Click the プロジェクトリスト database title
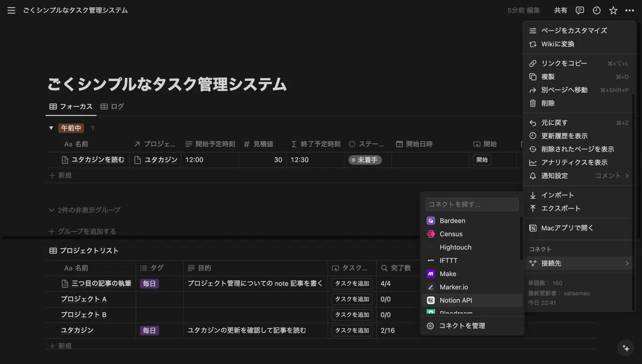 click(89, 251)
